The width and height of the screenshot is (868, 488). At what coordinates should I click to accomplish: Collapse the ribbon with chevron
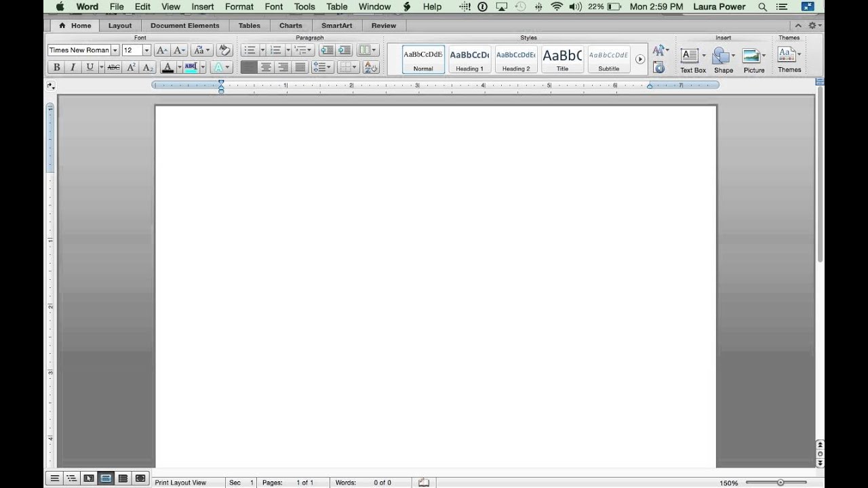pos(797,25)
